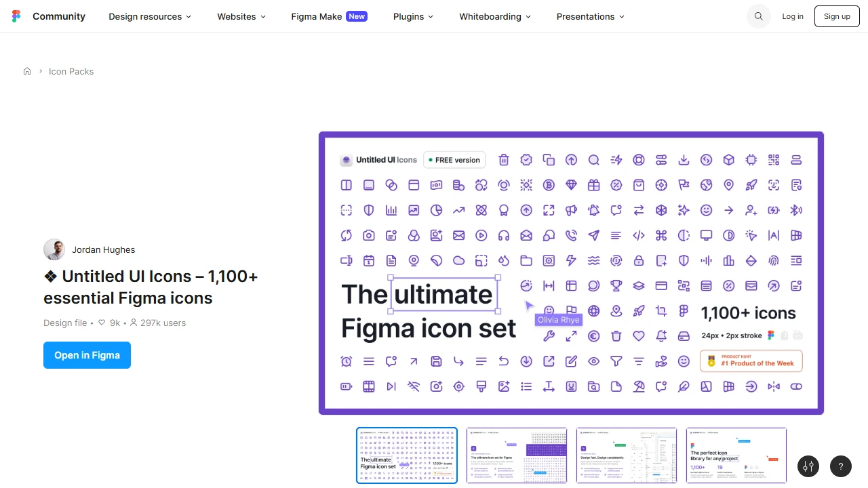This screenshot has width=868, height=488.
Task: Open the help question mark icon
Action: [841, 466]
